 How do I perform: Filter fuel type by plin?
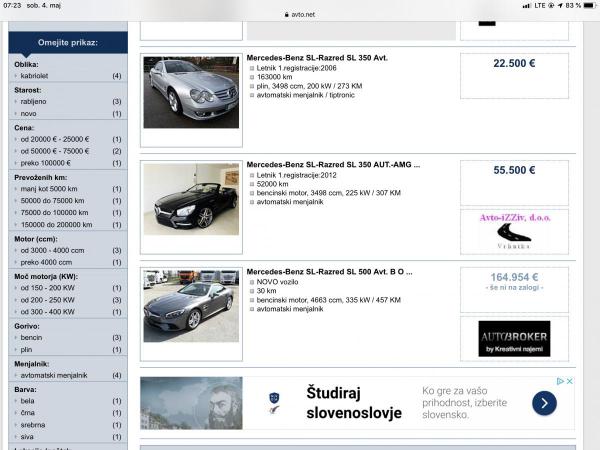coord(28,350)
